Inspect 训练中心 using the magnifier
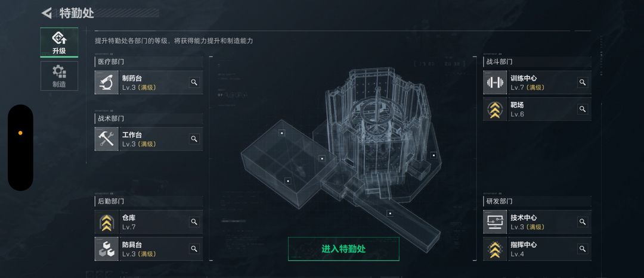Viewport: 644px width, 278px height. (583, 82)
